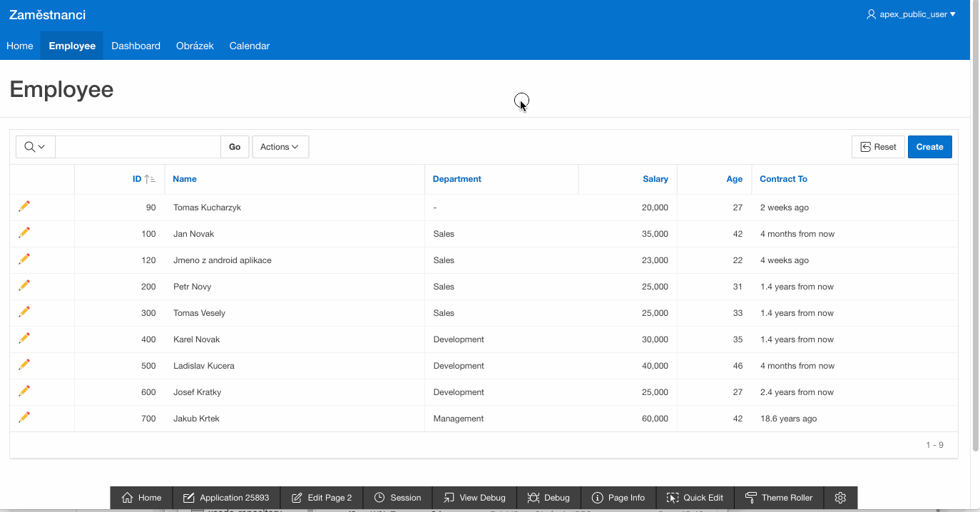Image resolution: width=980 pixels, height=512 pixels.
Task: Switch to the Dashboard tab
Action: click(x=136, y=46)
